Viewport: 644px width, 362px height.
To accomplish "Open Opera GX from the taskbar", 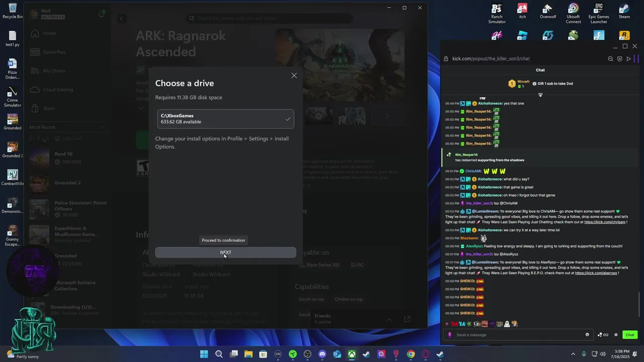I will 426,354.
